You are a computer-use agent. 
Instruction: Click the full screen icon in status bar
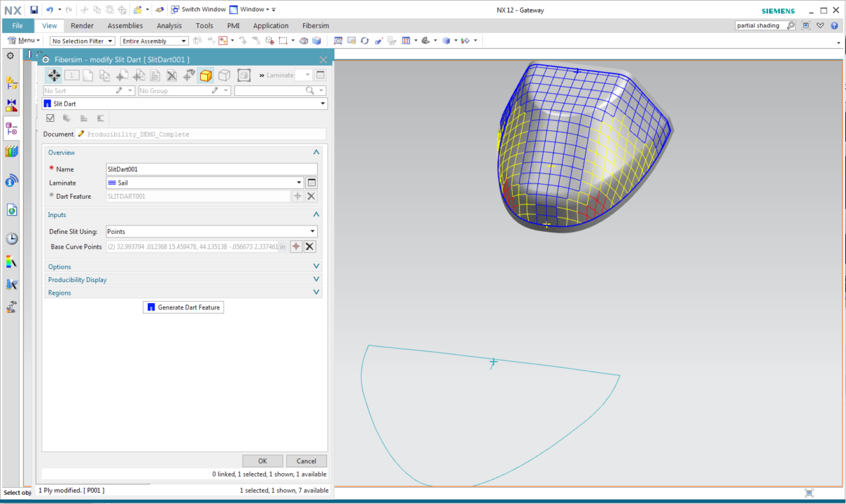coord(809,493)
